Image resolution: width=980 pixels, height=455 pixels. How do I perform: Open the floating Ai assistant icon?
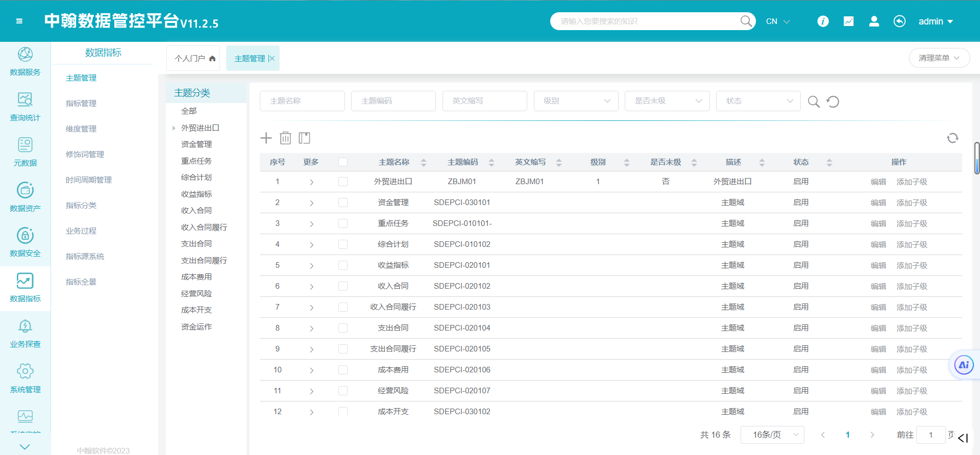(x=964, y=365)
